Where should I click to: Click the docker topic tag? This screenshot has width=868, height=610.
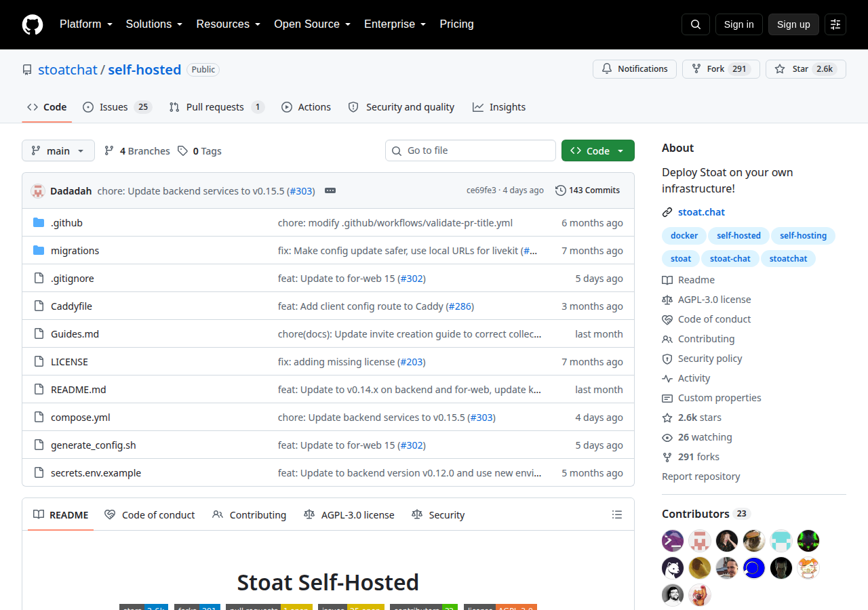pos(684,236)
